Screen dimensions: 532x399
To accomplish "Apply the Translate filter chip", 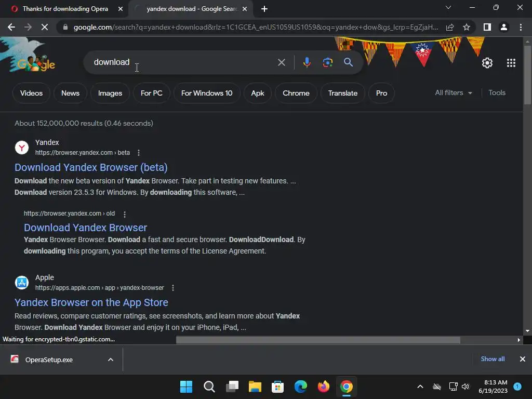I will pos(343,93).
